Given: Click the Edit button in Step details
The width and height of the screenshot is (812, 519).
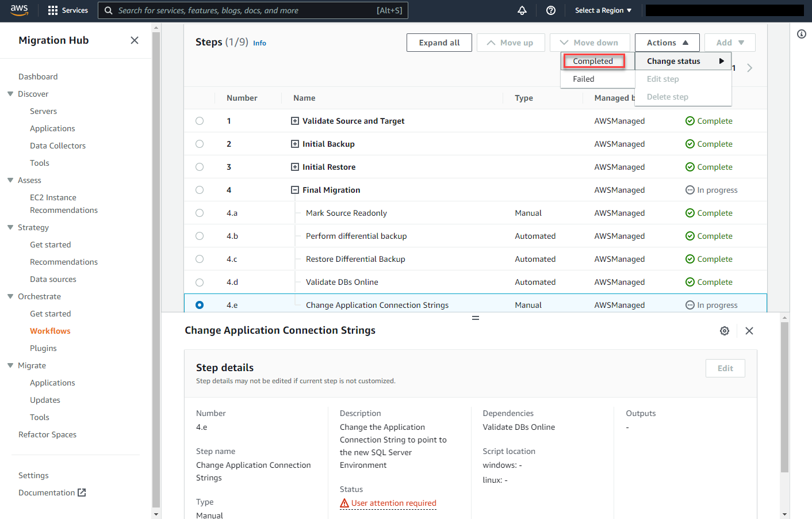Looking at the screenshot, I should [x=725, y=368].
